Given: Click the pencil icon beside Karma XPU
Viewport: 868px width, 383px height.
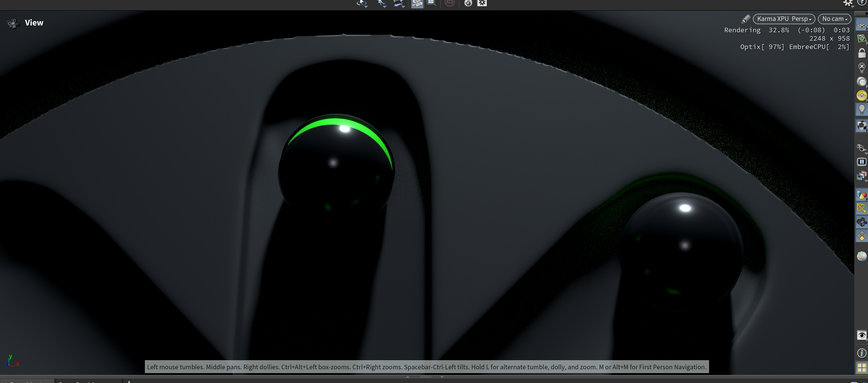Looking at the screenshot, I should click(746, 19).
